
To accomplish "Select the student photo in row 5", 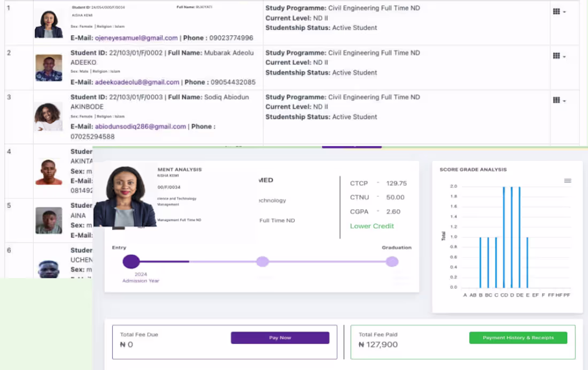I will click(49, 220).
